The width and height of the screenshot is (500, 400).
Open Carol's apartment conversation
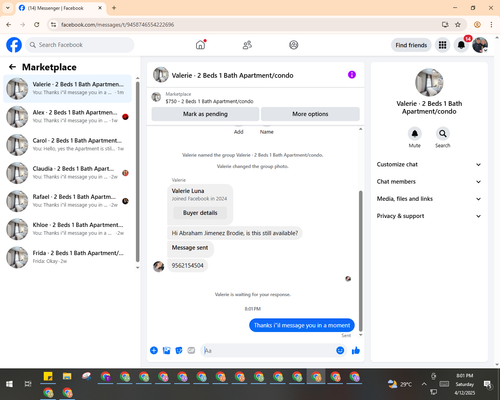point(67,145)
